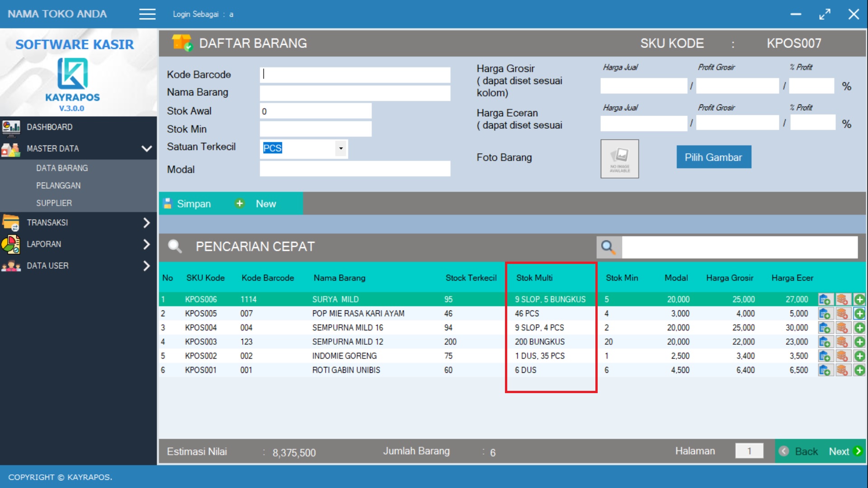Click blue clipboard-add icon in ROTI GABIN UNIBIS row
Image resolution: width=868 pixels, height=488 pixels.
pos(825,370)
